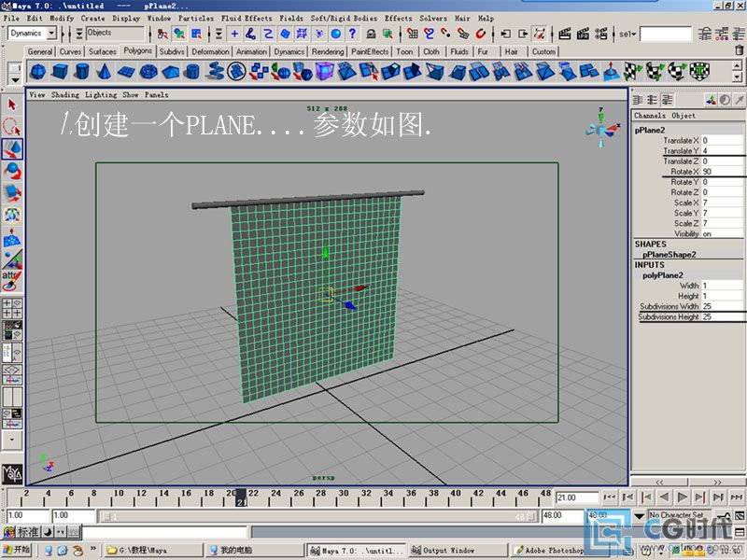This screenshot has height=560, width=747.
Task: Open the Soft/Rigid Bodies menu
Action: (344, 18)
